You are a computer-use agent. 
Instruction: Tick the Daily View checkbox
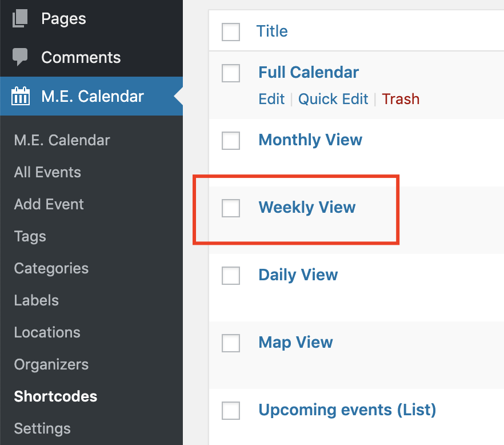231,276
